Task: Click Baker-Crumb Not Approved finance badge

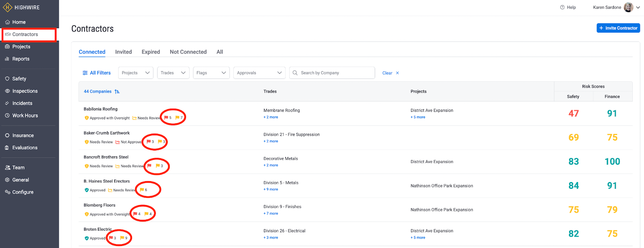Action: 128,142
